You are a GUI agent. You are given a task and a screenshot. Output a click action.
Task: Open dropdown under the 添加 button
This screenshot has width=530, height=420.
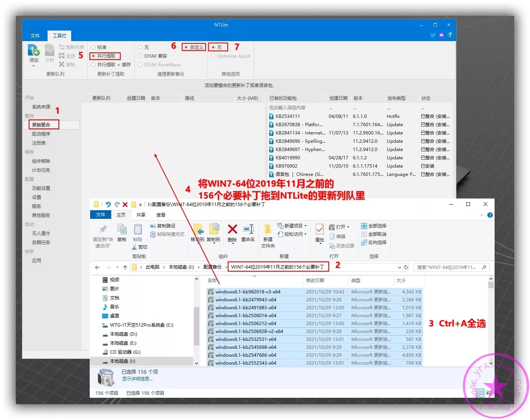(x=34, y=66)
